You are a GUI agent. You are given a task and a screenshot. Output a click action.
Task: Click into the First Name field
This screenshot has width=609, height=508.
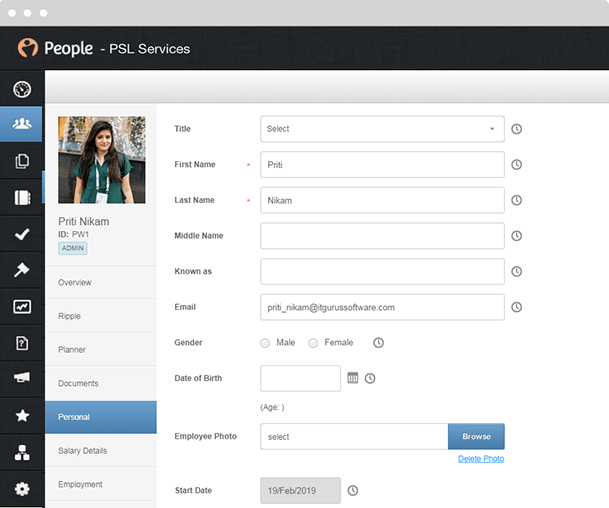[382, 165]
